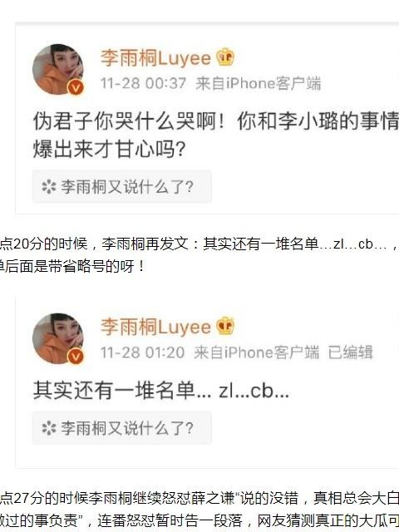This screenshot has height=532, width=399.
Task: Open the 李雨桐Luyee username on the 01:20 post
Action: click(155, 327)
